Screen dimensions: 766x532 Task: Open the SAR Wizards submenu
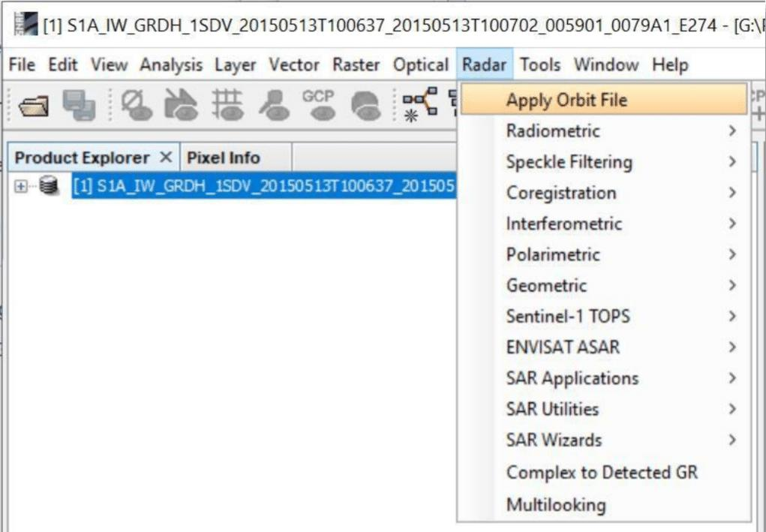tap(604, 440)
